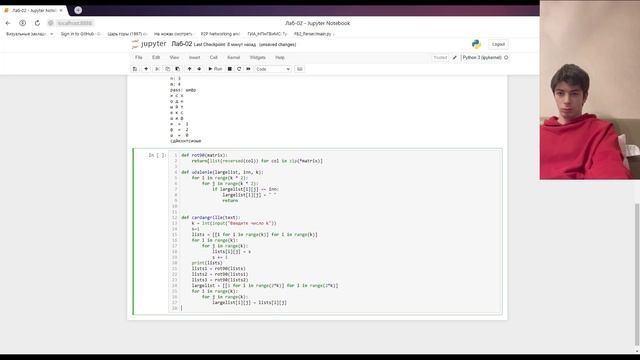Click the Trusted notebook indicator
This screenshot has height=360, width=640.
(440, 58)
